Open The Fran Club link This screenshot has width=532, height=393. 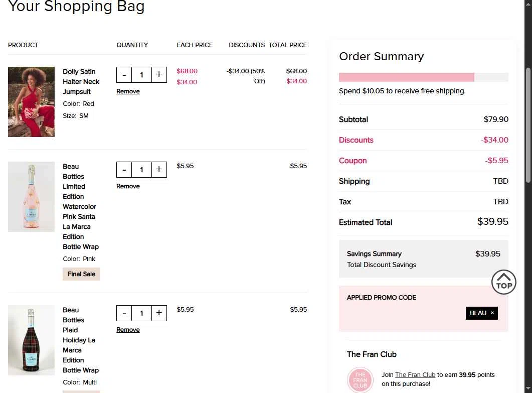(x=415, y=374)
